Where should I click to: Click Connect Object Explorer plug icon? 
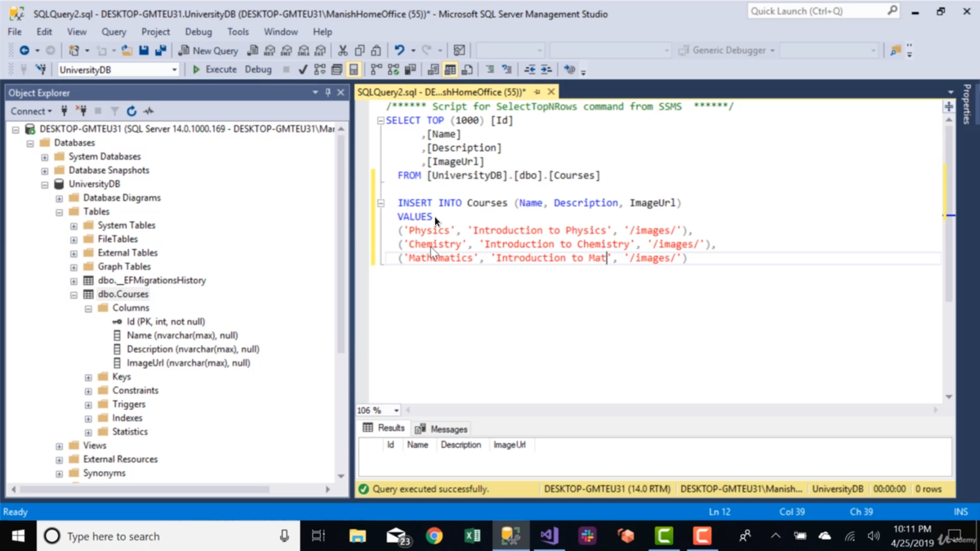pyautogui.click(x=65, y=111)
